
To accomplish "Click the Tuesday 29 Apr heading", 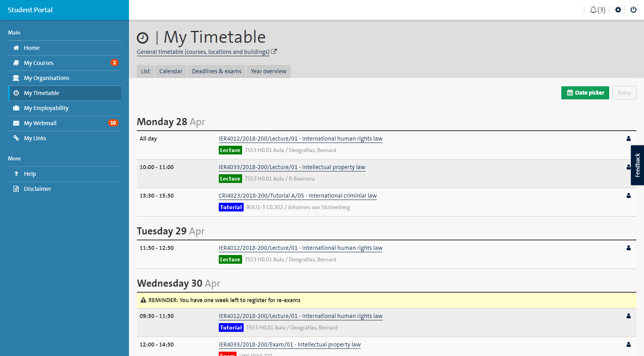I will pyautogui.click(x=170, y=231).
